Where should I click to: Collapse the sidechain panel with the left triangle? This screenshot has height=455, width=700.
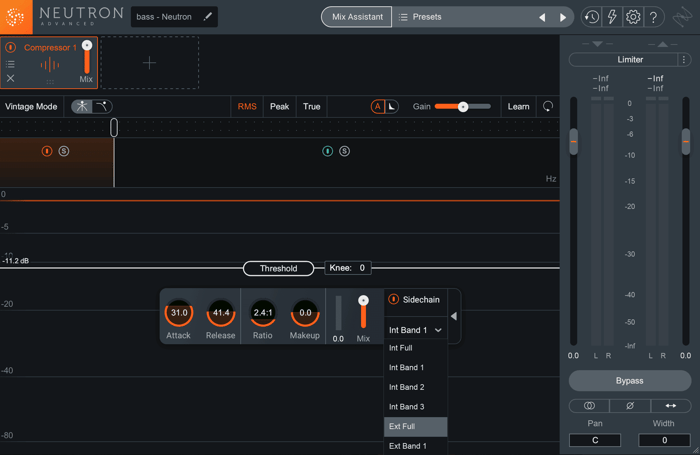point(454,316)
